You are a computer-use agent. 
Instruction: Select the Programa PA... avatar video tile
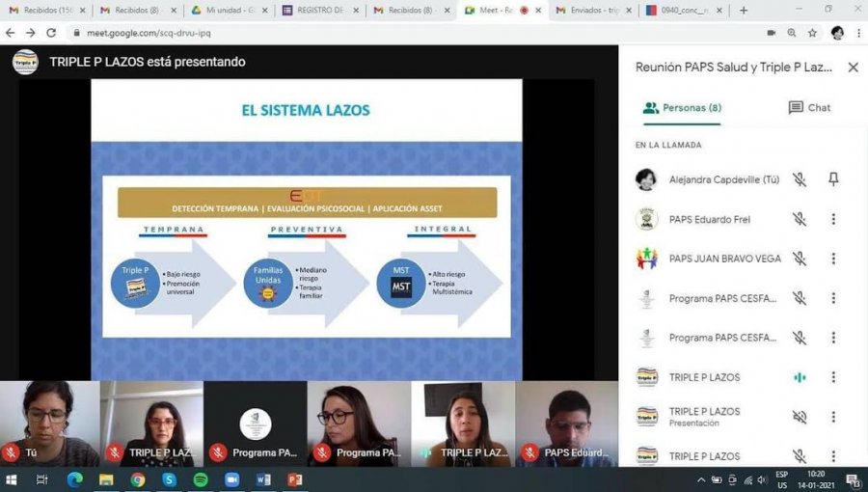[256, 424]
